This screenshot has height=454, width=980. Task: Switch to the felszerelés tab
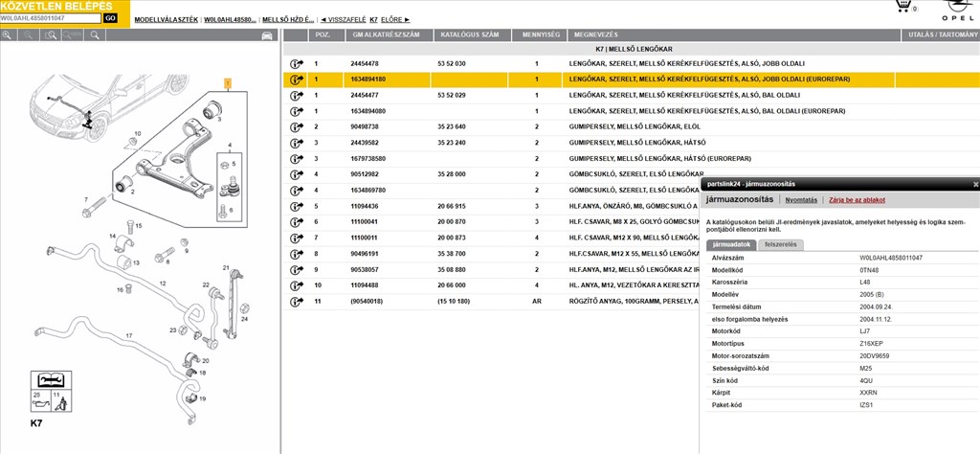pyautogui.click(x=780, y=245)
